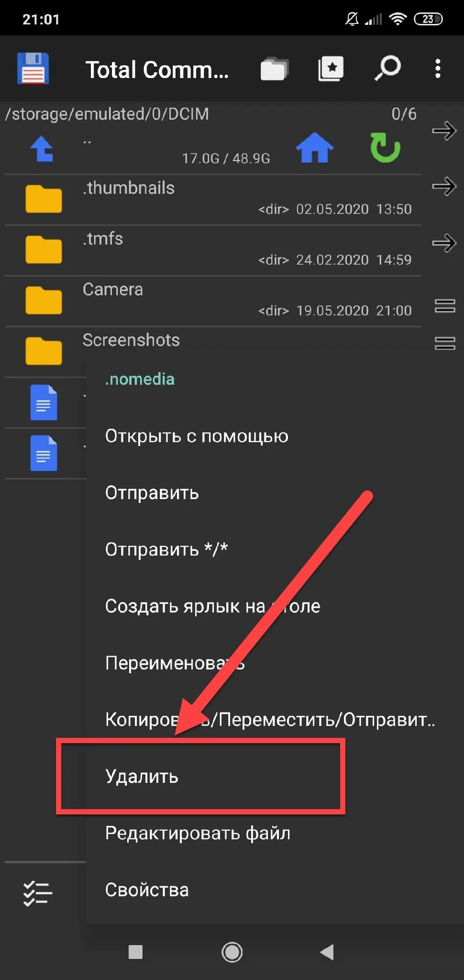This screenshot has width=464, height=980.
Task: Tap the magnifier search icon
Action: [x=387, y=69]
